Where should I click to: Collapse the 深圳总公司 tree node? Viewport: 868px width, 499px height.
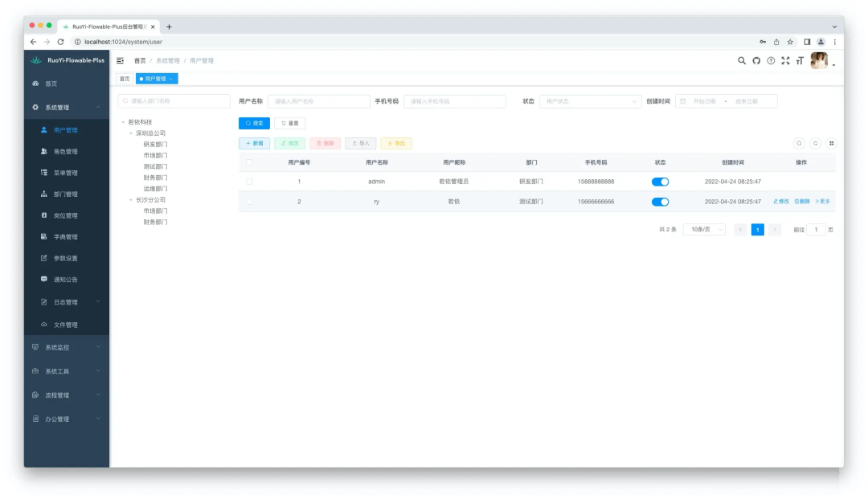click(131, 133)
